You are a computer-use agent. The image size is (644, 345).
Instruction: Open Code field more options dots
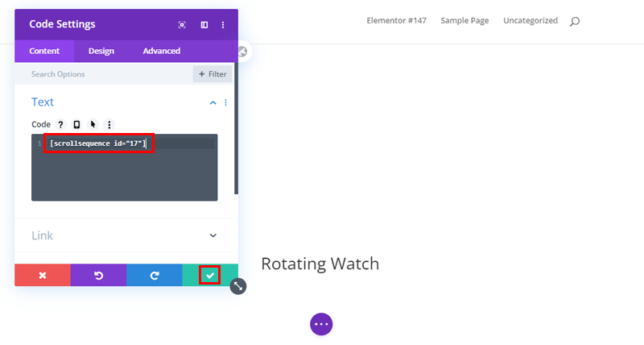coord(109,125)
